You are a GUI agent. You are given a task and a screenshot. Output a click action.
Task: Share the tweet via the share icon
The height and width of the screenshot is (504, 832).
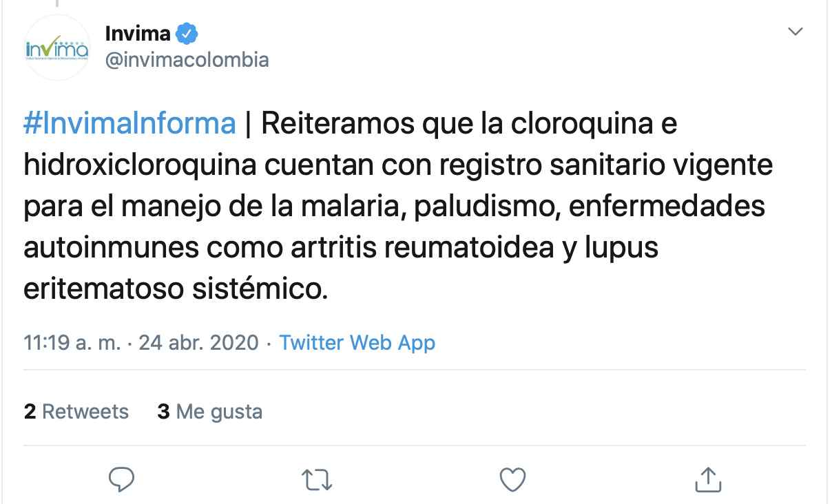[x=708, y=479]
